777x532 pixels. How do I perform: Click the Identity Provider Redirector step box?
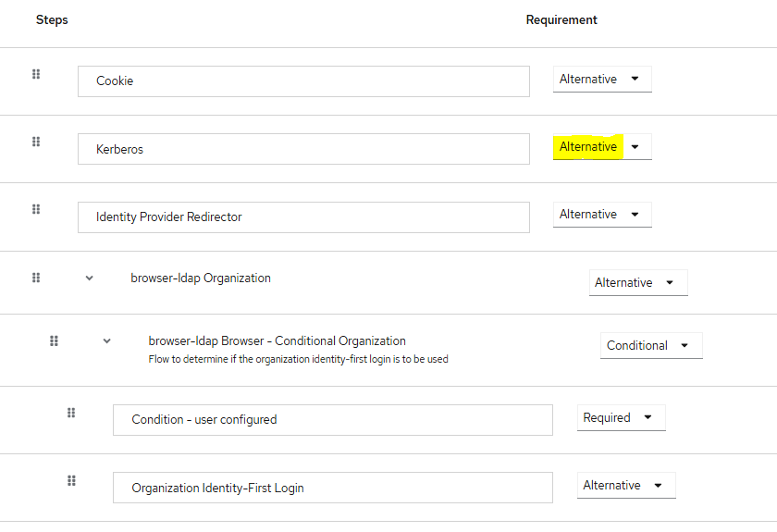point(303,217)
